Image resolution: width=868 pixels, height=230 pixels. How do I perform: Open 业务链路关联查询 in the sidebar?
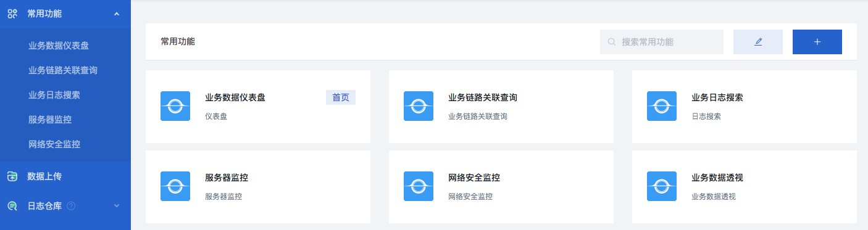63,70
